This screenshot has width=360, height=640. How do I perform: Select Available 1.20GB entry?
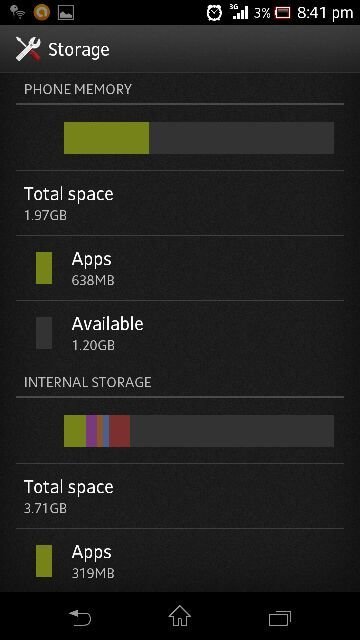(180, 333)
